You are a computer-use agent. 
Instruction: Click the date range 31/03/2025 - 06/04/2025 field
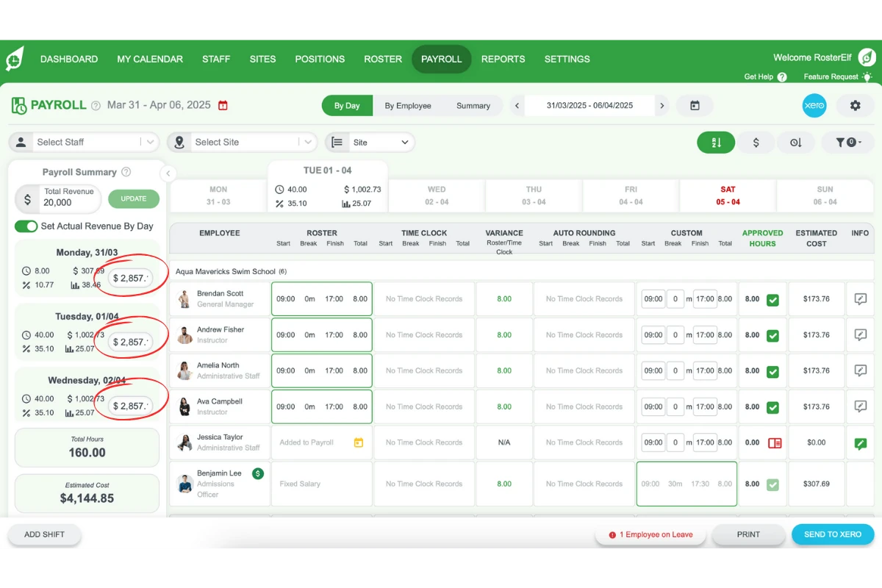point(589,106)
